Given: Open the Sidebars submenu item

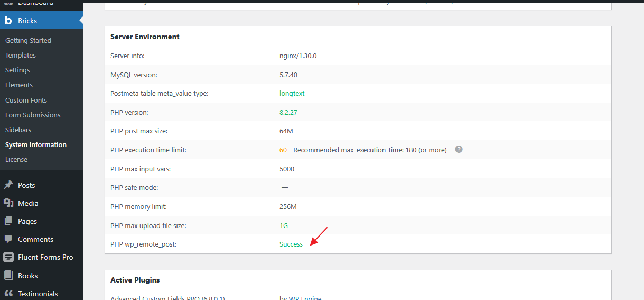Looking at the screenshot, I should 18,130.
